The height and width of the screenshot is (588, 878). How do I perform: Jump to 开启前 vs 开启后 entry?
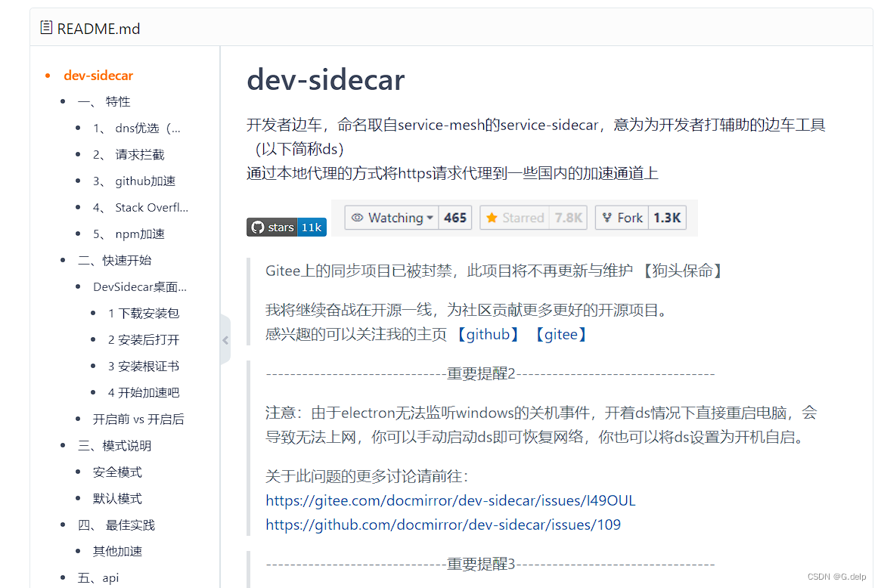[138, 419]
